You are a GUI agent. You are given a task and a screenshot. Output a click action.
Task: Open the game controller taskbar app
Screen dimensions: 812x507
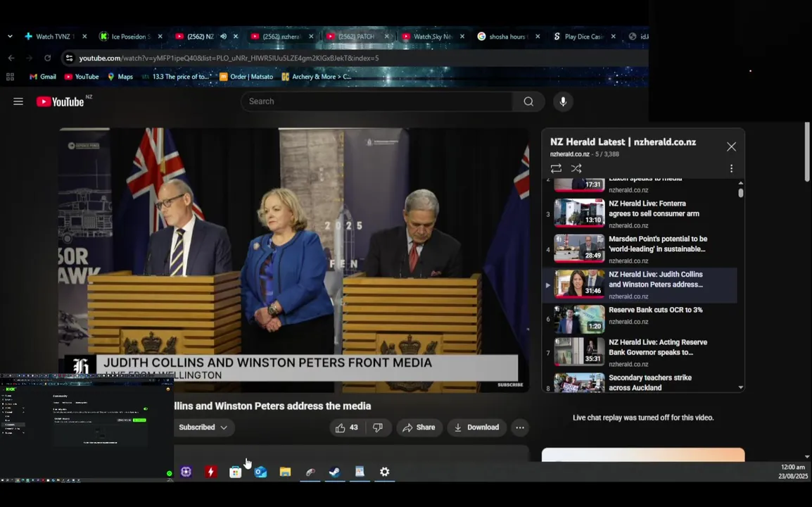click(x=310, y=472)
